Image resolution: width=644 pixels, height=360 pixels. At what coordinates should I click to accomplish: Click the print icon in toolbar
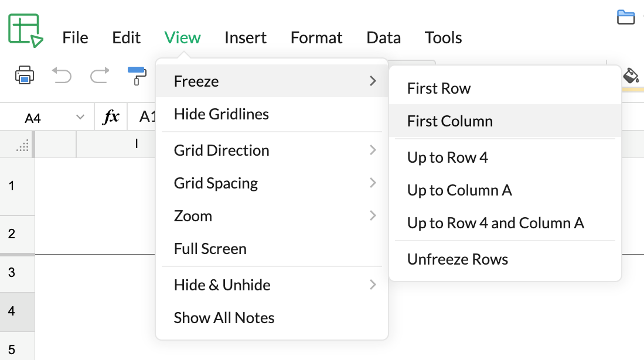point(25,75)
